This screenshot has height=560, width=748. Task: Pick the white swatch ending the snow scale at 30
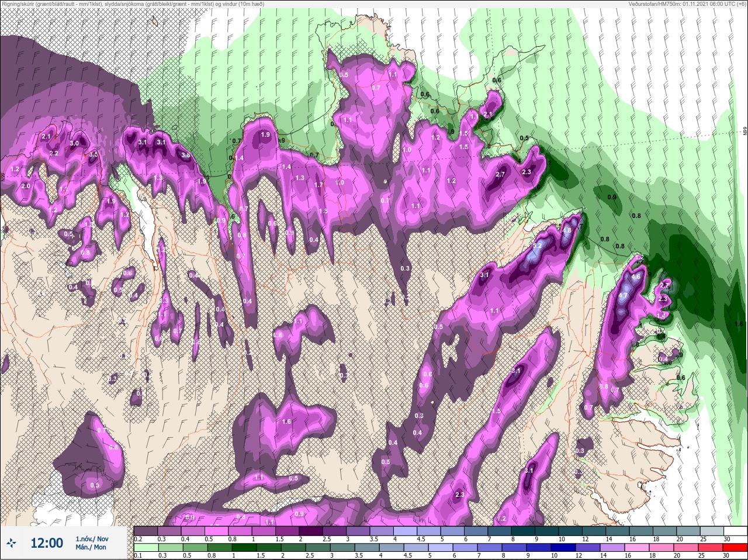[x=735, y=531]
